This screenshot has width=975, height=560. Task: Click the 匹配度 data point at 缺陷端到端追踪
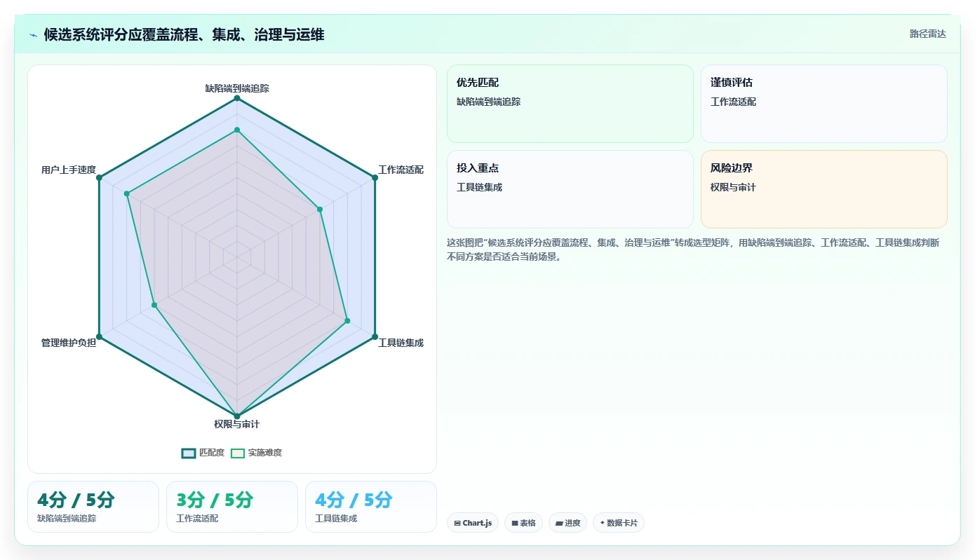point(237,98)
